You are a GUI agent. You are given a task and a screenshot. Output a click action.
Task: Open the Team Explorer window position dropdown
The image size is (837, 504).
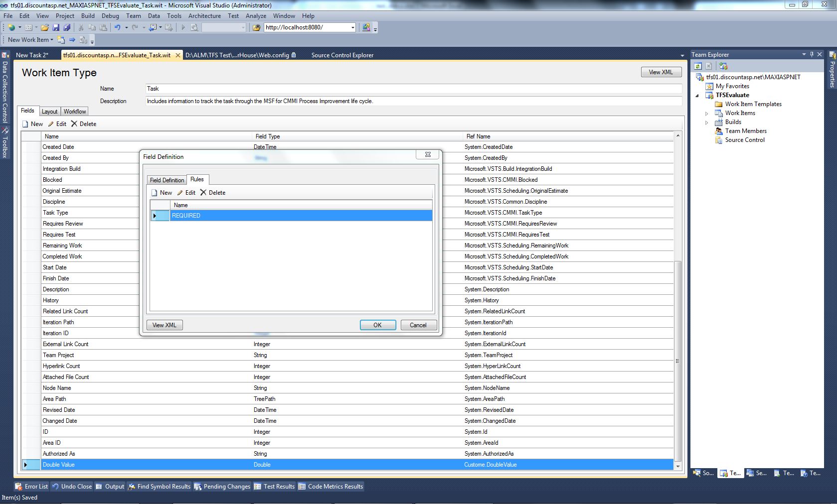tap(804, 54)
